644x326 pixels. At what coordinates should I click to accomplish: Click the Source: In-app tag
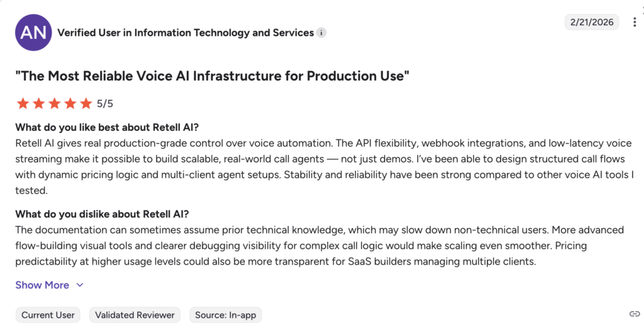225,315
